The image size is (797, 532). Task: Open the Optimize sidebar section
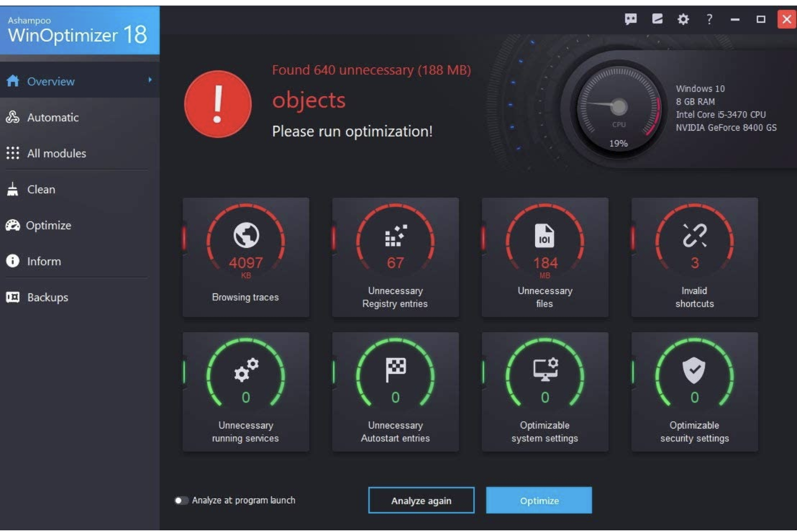(49, 225)
